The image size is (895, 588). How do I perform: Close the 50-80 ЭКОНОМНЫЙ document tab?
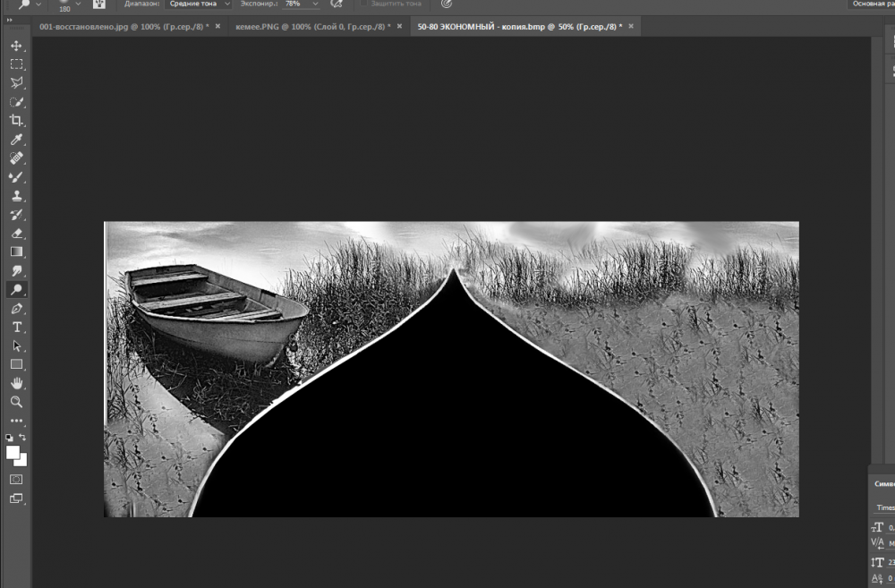(632, 27)
